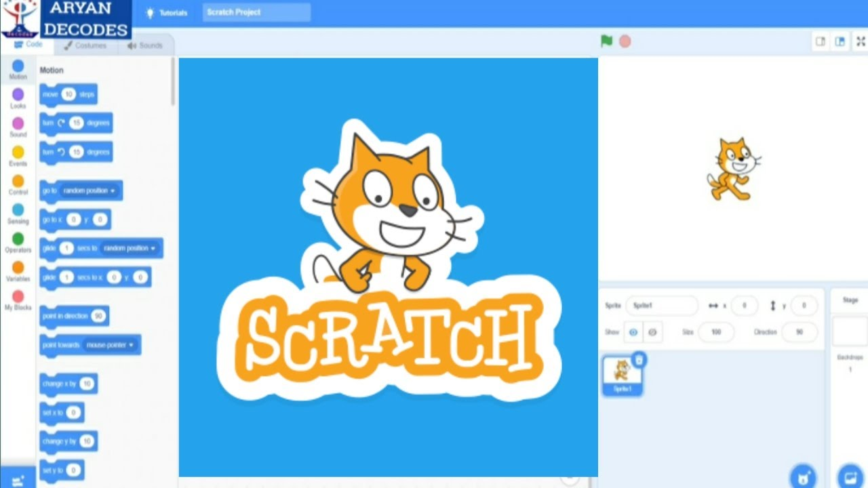868x488 pixels.
Task: Select the set y to 0 block
Action: point(62,470)
